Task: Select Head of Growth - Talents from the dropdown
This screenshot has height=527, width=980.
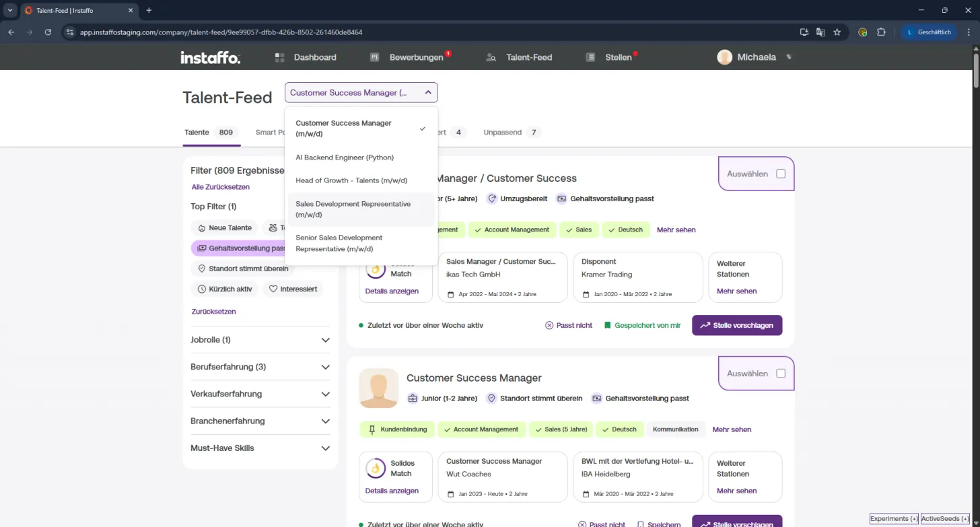Action: point(361,180)
